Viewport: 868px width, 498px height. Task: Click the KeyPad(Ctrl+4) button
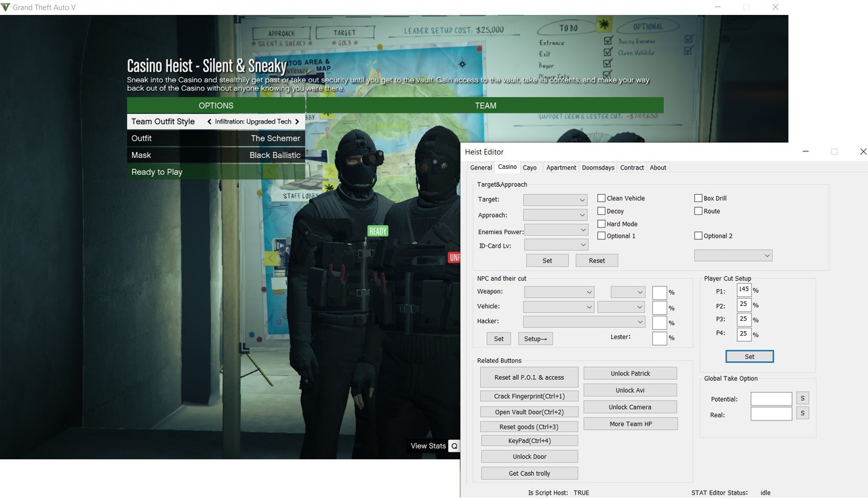tap(530, 441)
